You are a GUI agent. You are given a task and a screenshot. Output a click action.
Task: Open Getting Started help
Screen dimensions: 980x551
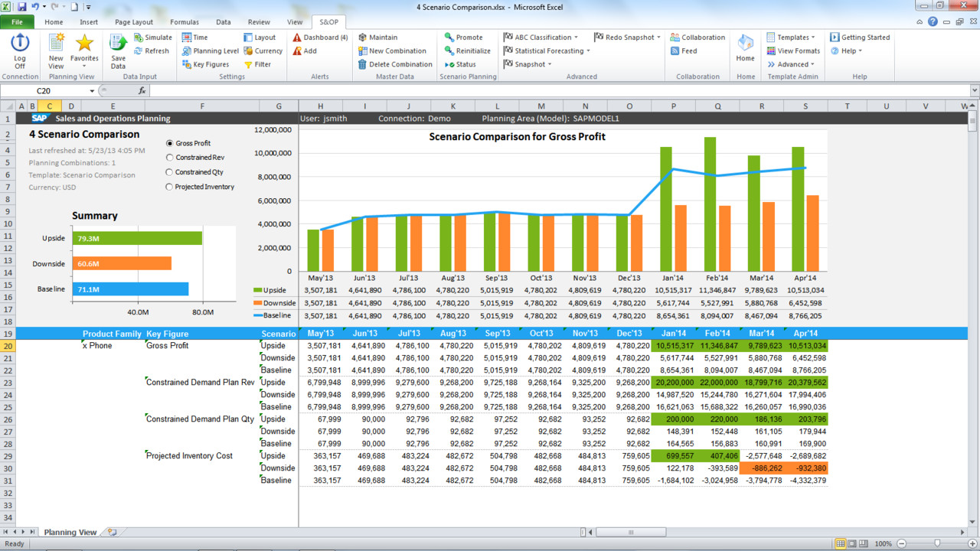coord(860,37)
